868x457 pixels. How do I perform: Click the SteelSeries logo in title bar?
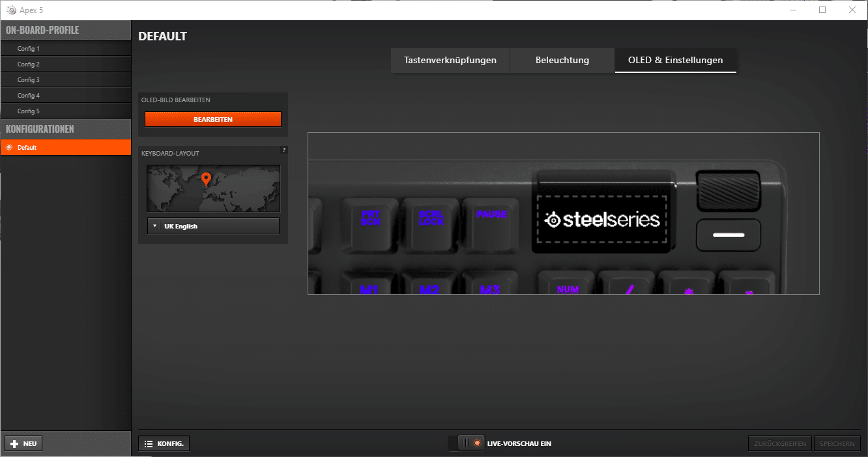pyautogui.click(x=10, y=10)
